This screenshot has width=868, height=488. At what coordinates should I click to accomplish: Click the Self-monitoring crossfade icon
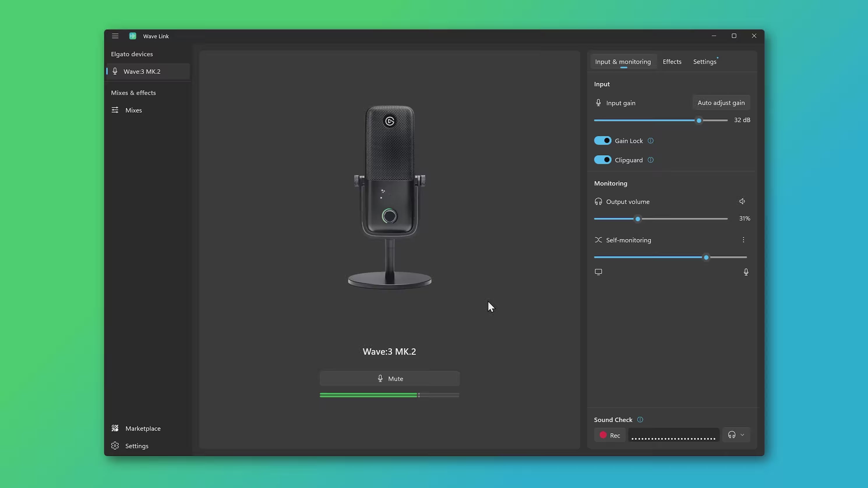[599, 240]
